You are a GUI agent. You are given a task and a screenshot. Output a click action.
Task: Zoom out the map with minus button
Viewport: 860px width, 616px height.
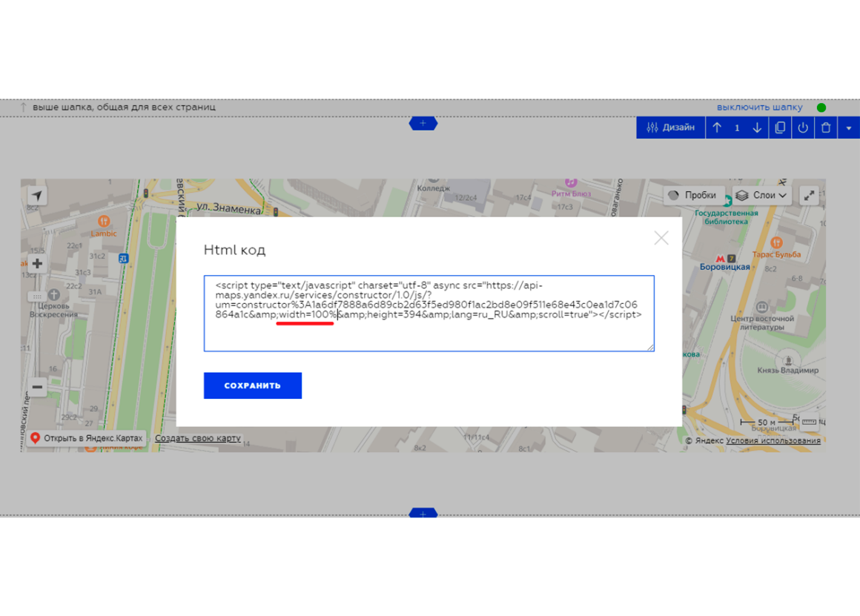37,387
